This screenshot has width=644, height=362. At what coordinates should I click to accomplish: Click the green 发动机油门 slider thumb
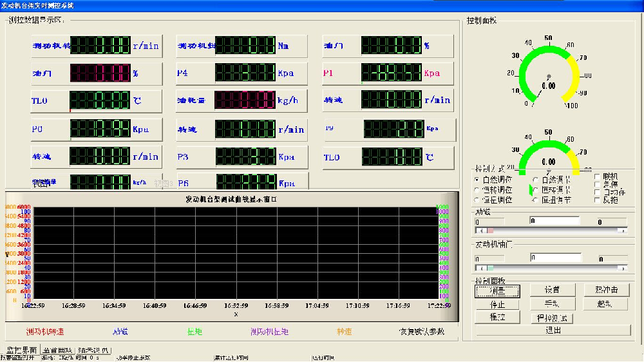point(490,268)
